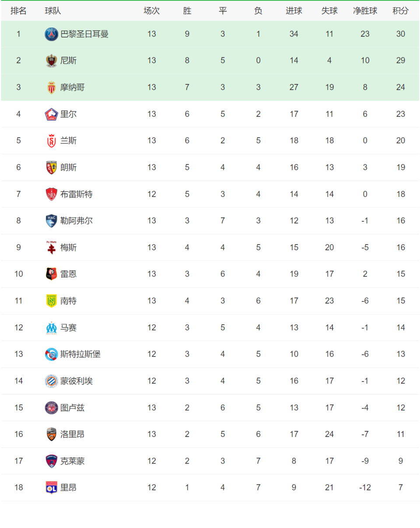The width and height of the screenshot is (420, 528).
Task: Click the 排名 column header
Action: [18, 11]
